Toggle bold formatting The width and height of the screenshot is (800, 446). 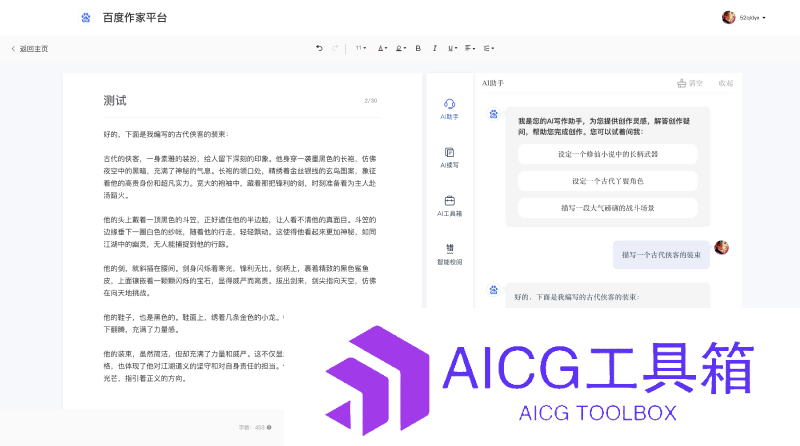[418, 48]
